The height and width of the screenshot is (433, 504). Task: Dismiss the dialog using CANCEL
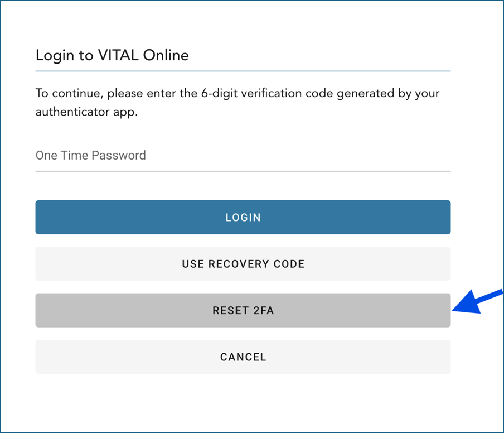tap(243, 357)
